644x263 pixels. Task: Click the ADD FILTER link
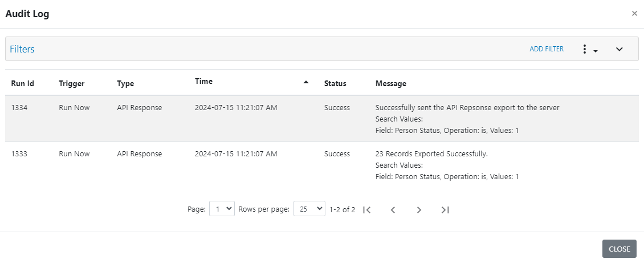click(547, 49)
